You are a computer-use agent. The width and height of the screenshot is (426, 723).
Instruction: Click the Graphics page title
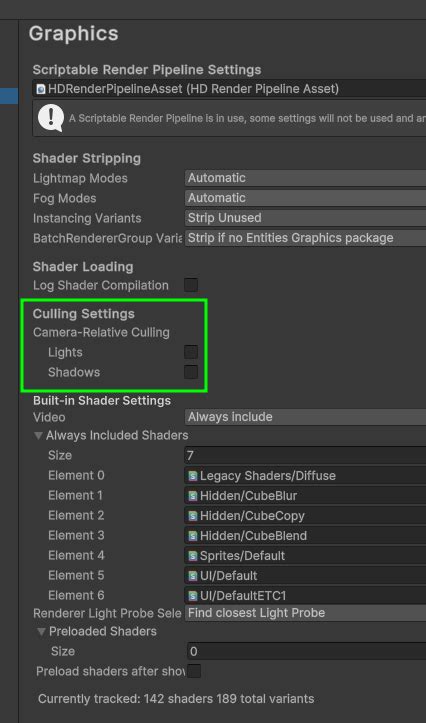pos(74,34)
